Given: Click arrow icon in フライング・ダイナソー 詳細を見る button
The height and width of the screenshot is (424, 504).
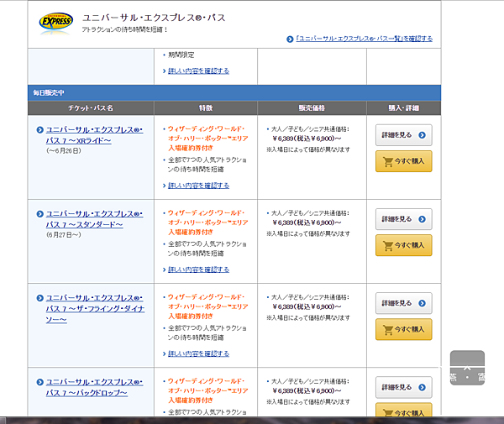Looking at the screenshot, I should pos(422,303).
